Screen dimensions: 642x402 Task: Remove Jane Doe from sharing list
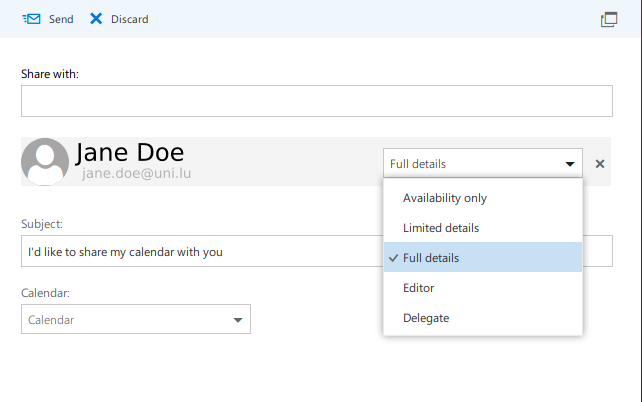pyautogui.click(x=600, y=164)
